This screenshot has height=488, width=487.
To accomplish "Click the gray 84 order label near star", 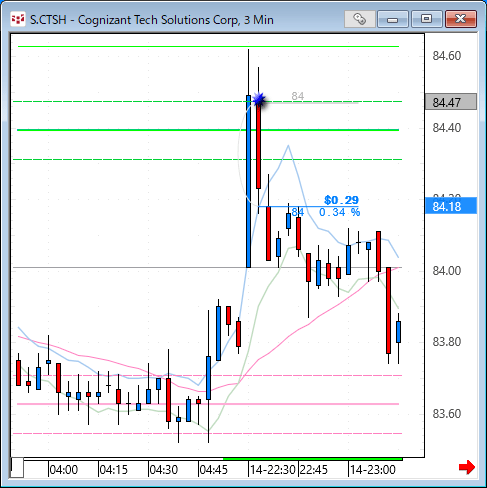I will tap(298, 96).
